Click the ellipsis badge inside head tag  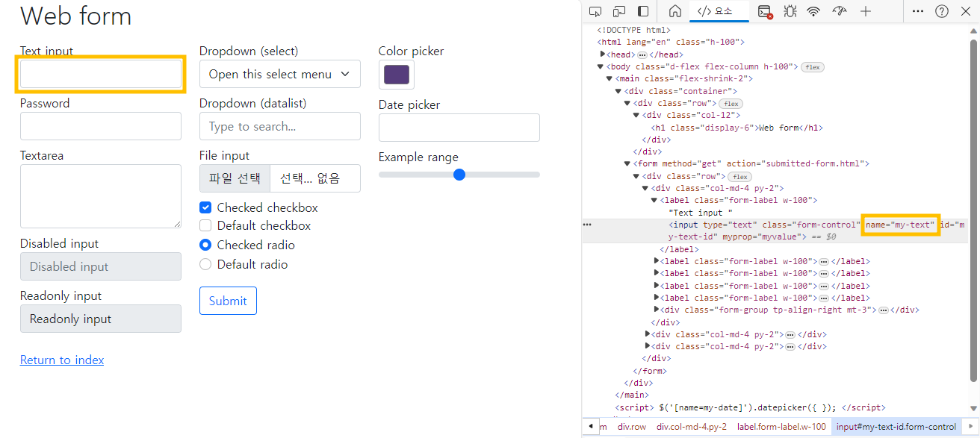642,55
